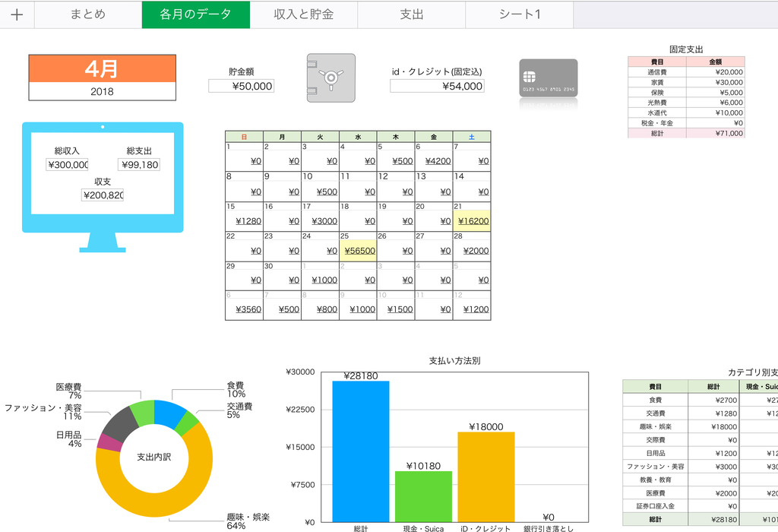This screenshot has height=532, width=778.
Task: Click the category table 総計 ¥28180 cell
Action: tap(713, 520)
